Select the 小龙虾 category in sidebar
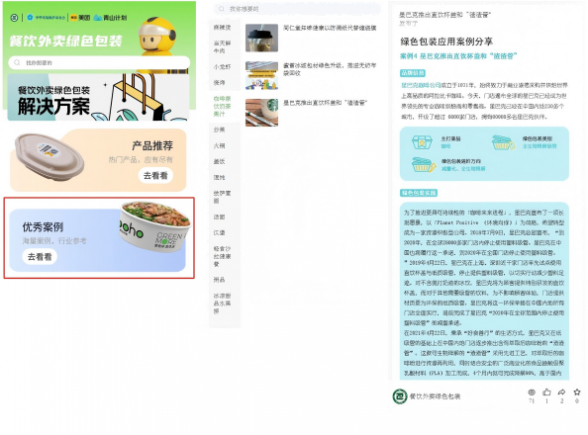 (x=222, y=67)
